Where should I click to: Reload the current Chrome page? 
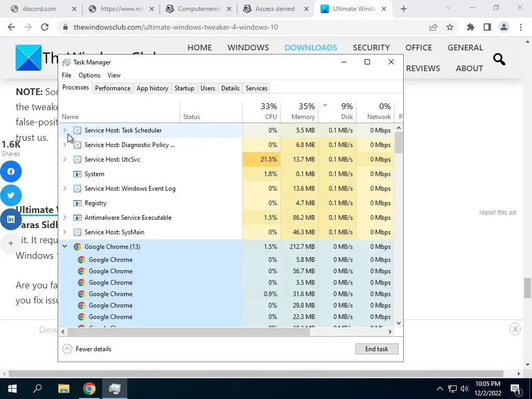tap(45, 27)
